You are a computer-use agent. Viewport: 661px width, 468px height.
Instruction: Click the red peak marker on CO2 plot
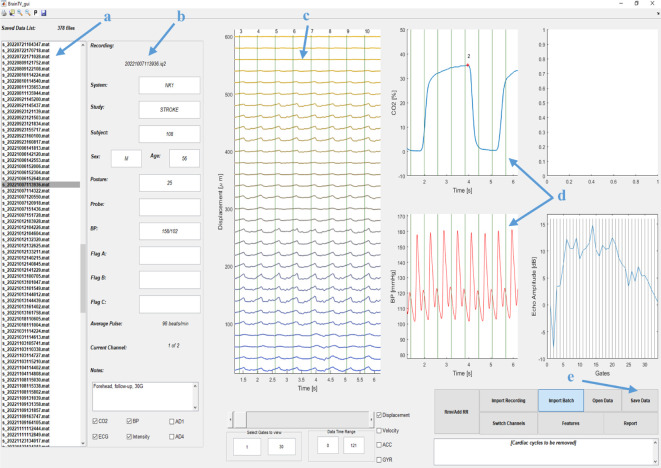tap(468, 65)
